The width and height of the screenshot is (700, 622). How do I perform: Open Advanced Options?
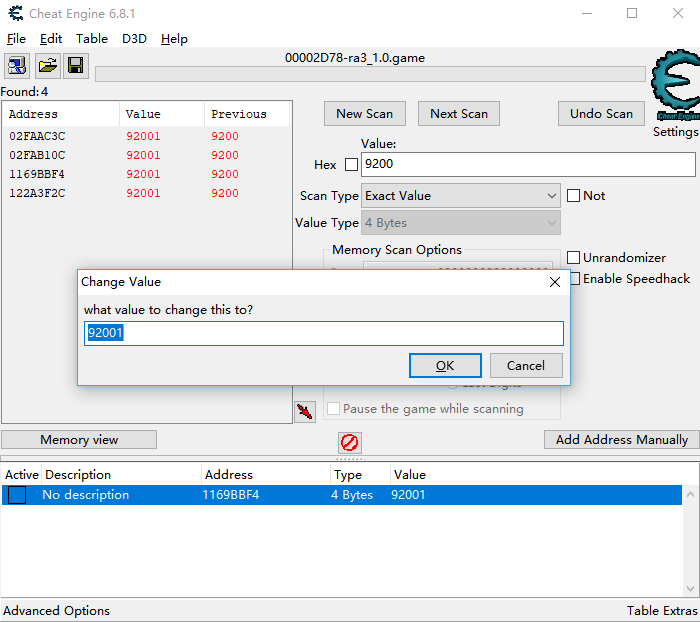point(56,610)
